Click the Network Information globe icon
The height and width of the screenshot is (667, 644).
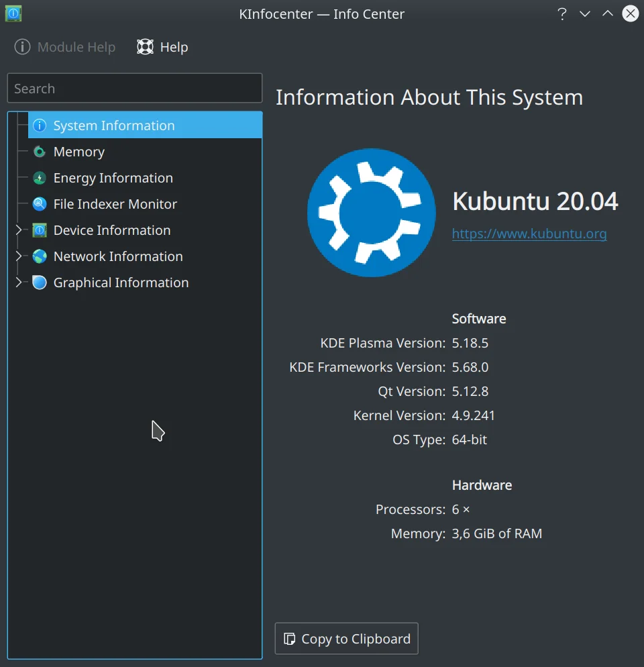pos(40,256)
